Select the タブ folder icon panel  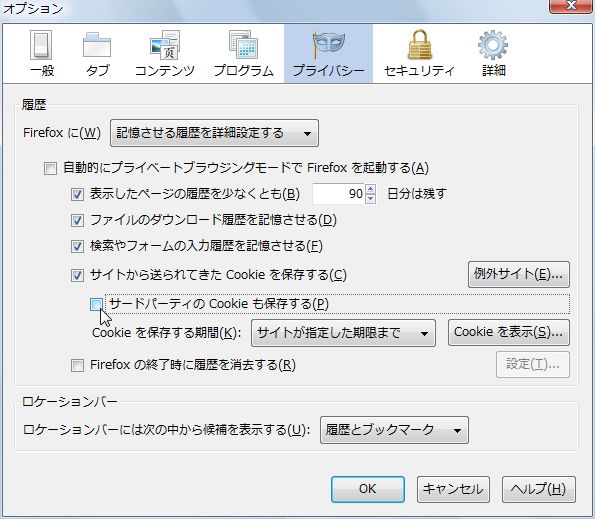(97, 53)
